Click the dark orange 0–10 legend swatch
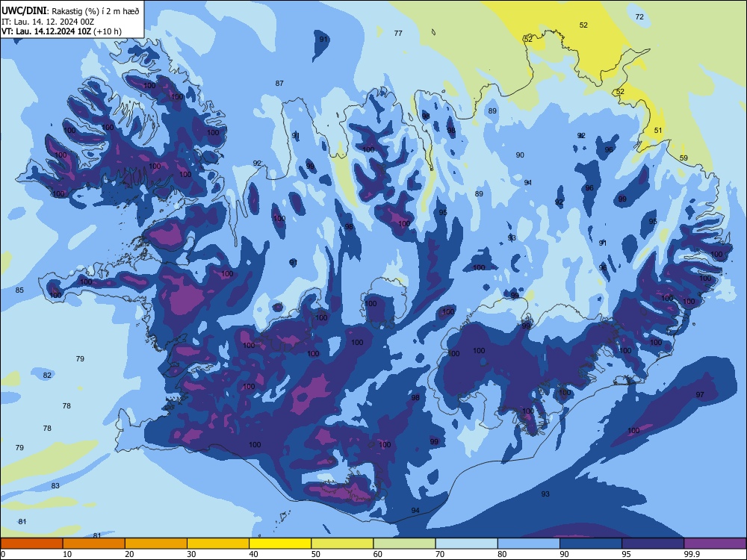 pos(31,544)
